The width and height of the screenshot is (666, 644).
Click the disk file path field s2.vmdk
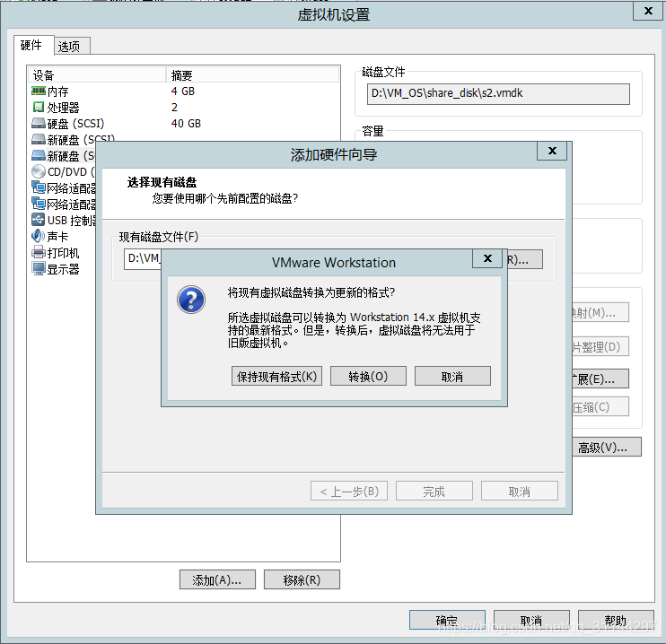click(x=498, y=94)
